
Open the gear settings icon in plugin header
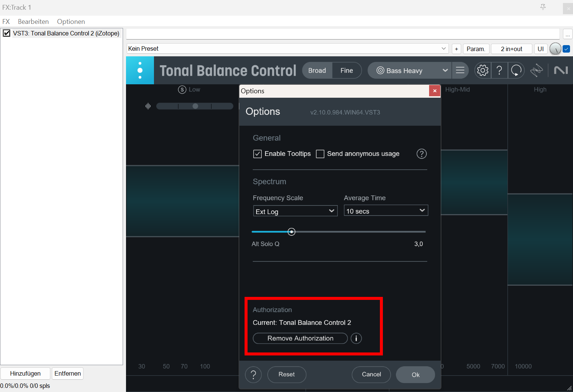(482, 70)
